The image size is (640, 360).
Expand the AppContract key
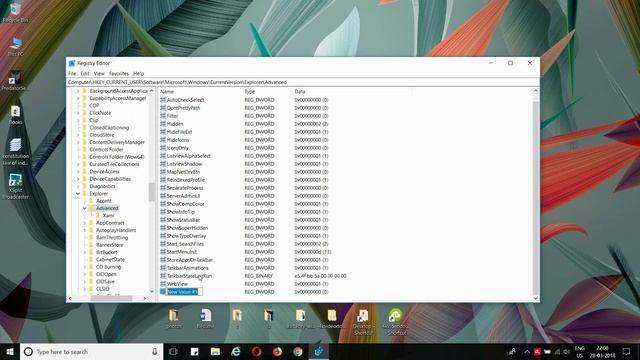click(x=84, y=223)
